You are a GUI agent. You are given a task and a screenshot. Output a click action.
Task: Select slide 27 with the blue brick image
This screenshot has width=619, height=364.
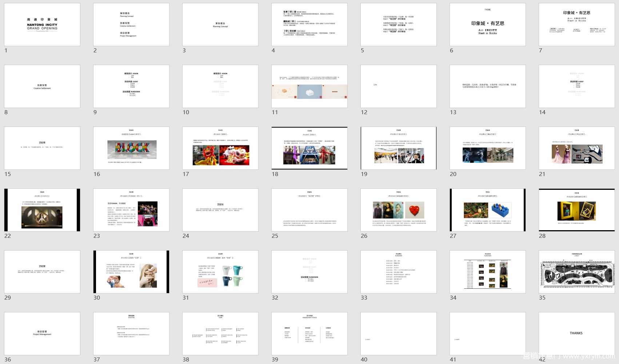click(x=488, y=210)
